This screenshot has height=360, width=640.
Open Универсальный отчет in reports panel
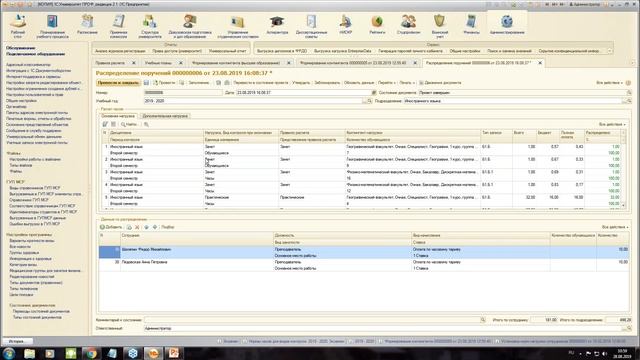coord(228,51)
